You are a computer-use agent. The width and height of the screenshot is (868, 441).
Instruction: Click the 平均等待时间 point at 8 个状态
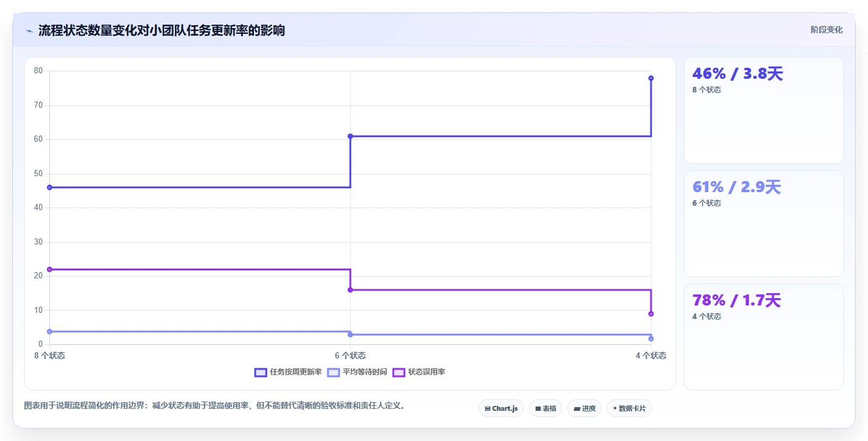pyautogui.click(x=49, y=331)
